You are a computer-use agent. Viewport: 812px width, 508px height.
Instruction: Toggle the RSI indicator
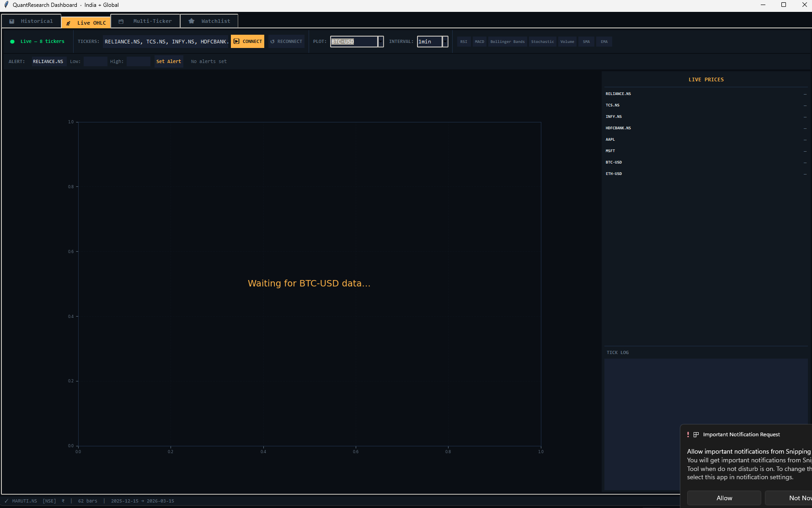[464, 42]
